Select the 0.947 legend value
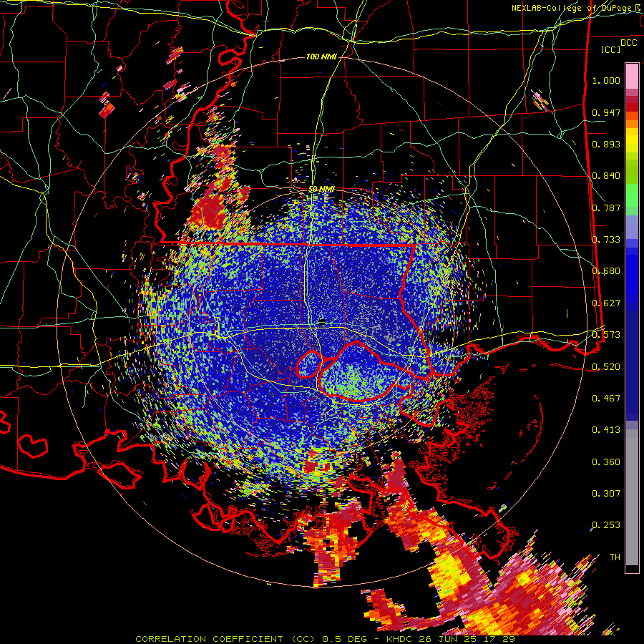This screenshot has width=644, height=644. pos(606,112)
